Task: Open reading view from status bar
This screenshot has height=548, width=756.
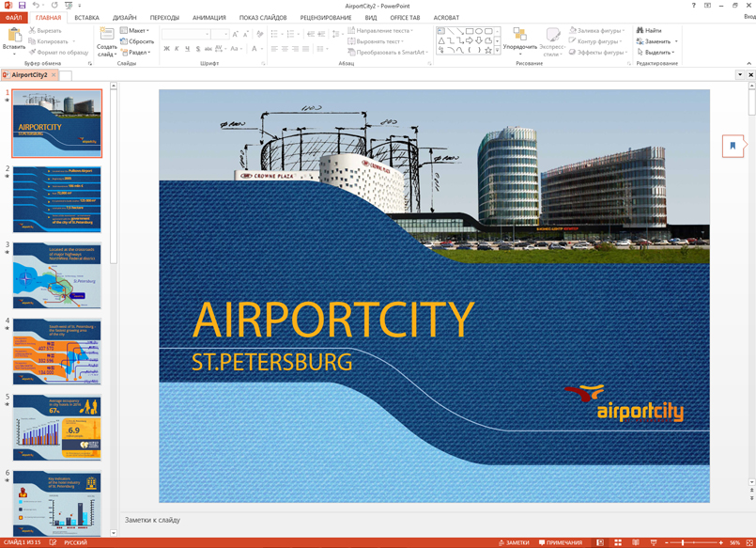Action: click(636, 542)
